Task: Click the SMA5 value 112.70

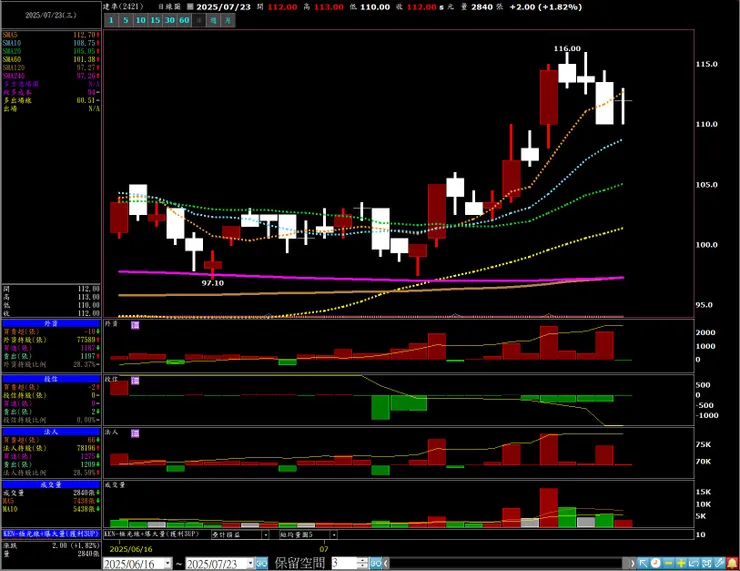Action: click(86, 35)
